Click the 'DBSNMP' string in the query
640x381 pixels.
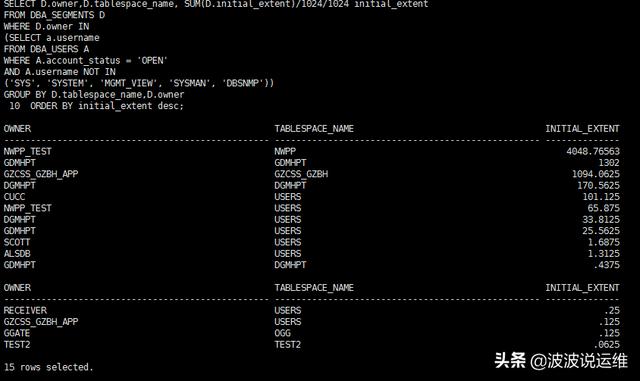pos(243,83)
